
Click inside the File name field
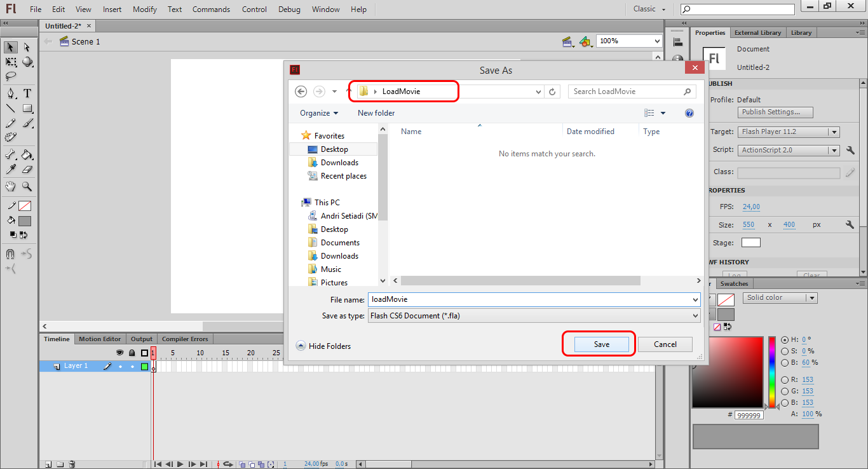point(534,299)
